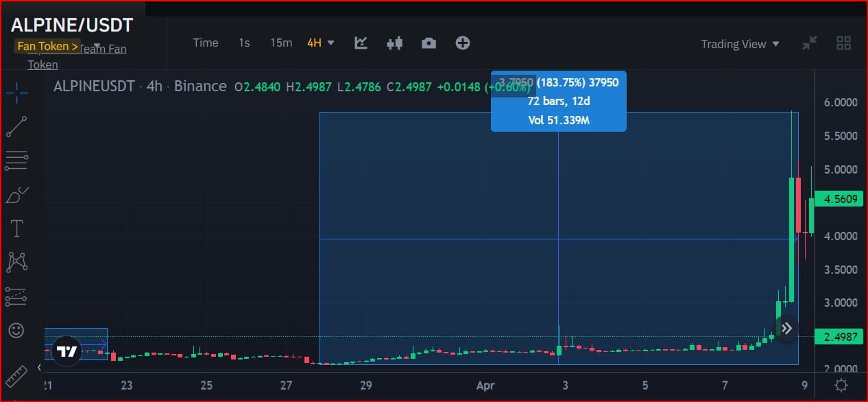The height and width of the screenshot is (402, 868).
Task: Collapse the drawing toolbar arrow
Action: (40, 368)
